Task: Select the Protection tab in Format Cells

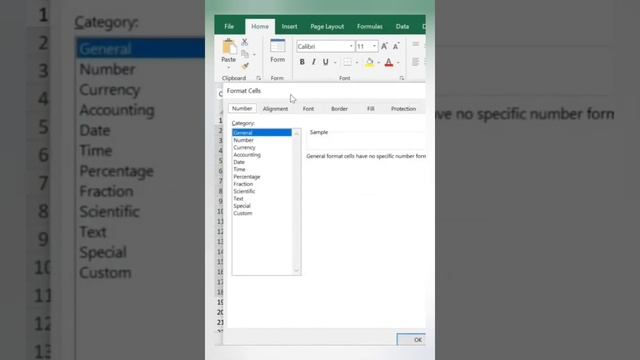Action: [403, 109]
